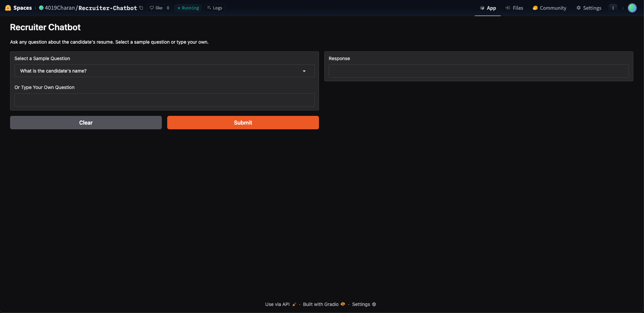Open the user profile avatar menu
Viewport: 644px width, 313px height.
click(632, 8)
